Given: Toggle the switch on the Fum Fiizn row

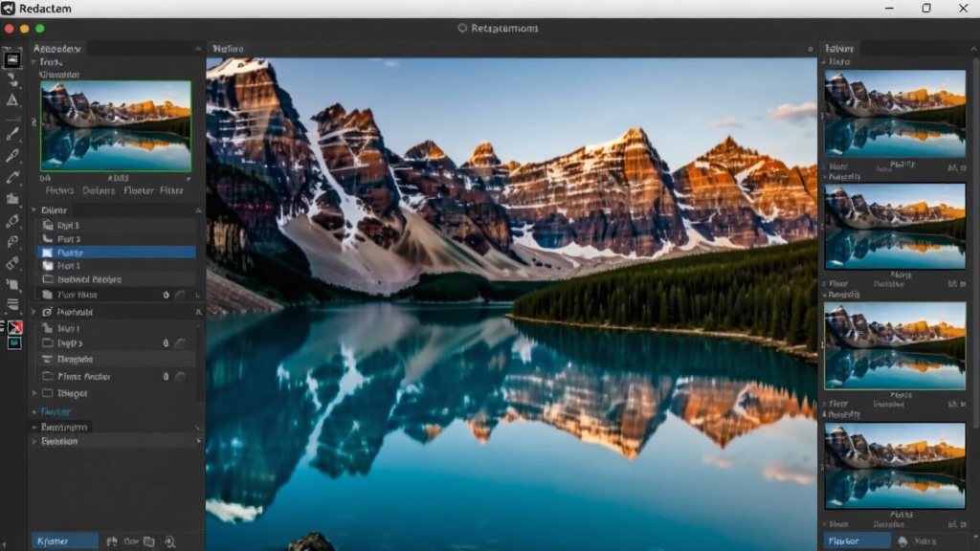Looking at the screenshot, I should [x=180, y=295].
